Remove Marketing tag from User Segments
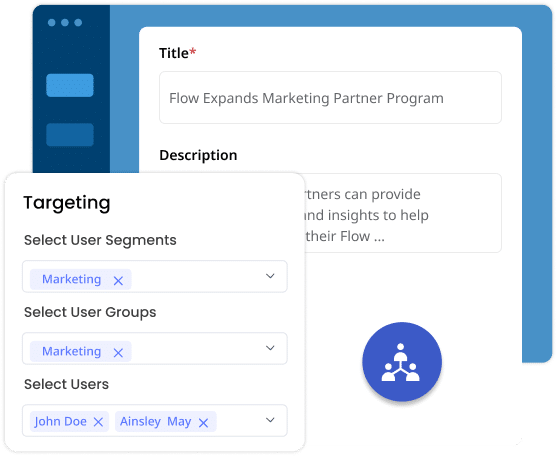 [118, 281]
